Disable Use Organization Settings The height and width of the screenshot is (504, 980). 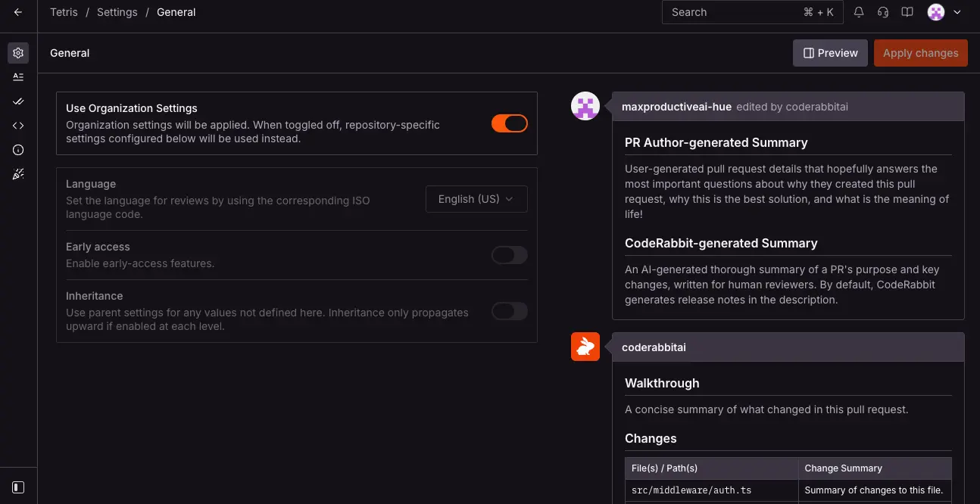[x=509, y=123]
